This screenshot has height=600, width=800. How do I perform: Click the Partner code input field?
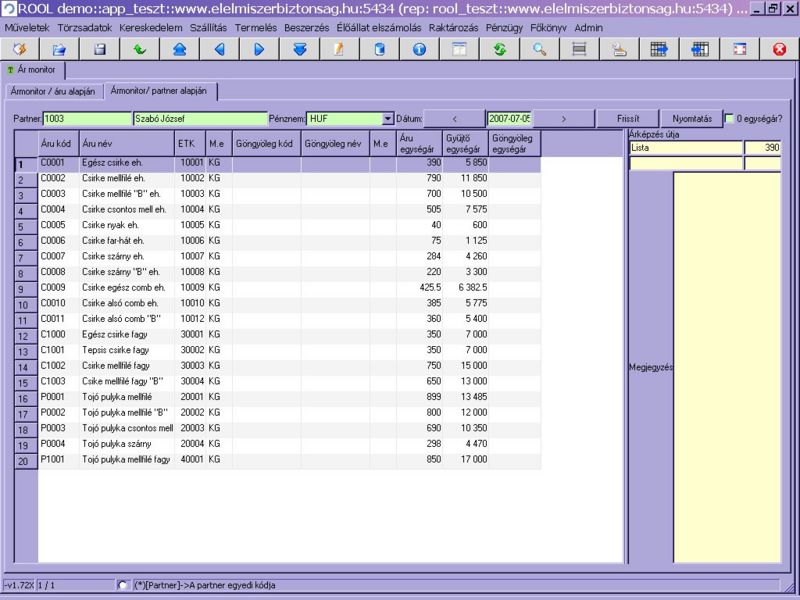click(x=88, y=118)
